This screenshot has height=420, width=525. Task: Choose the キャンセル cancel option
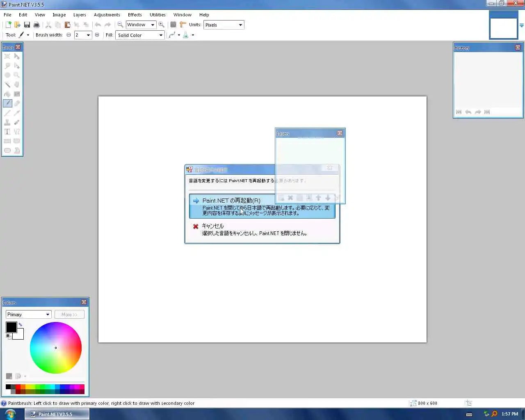pyautogui.click(x=262, y=230)
